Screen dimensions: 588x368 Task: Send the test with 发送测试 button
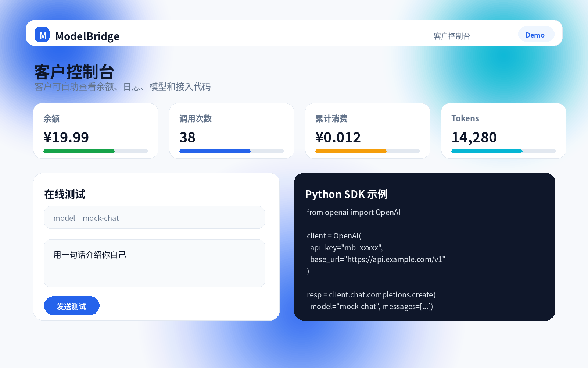click(72, 305)
